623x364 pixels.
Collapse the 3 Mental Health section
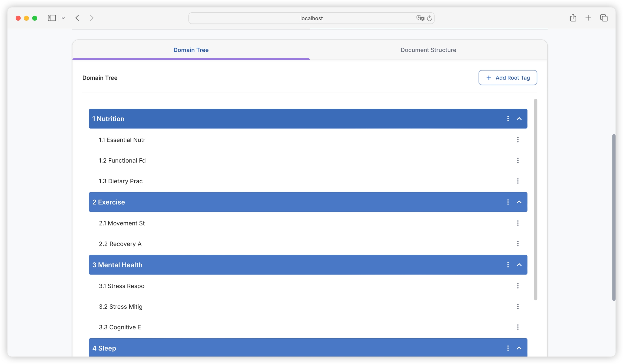(519, 265)
